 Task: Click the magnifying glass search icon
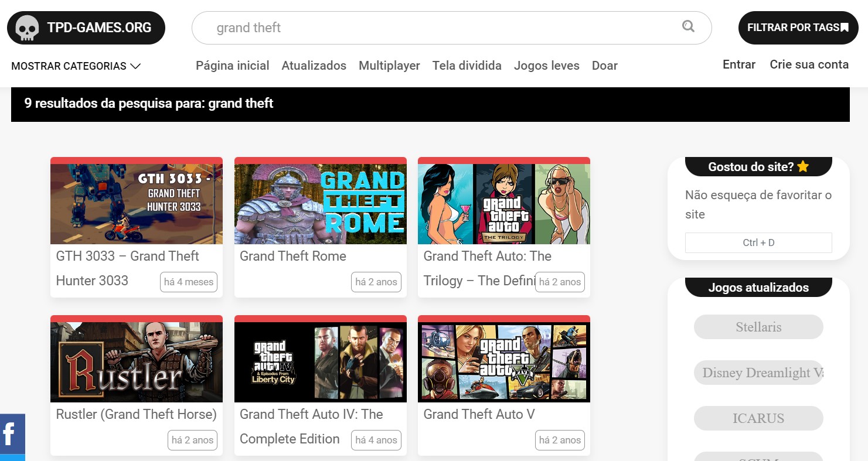[x=689, y=26]
